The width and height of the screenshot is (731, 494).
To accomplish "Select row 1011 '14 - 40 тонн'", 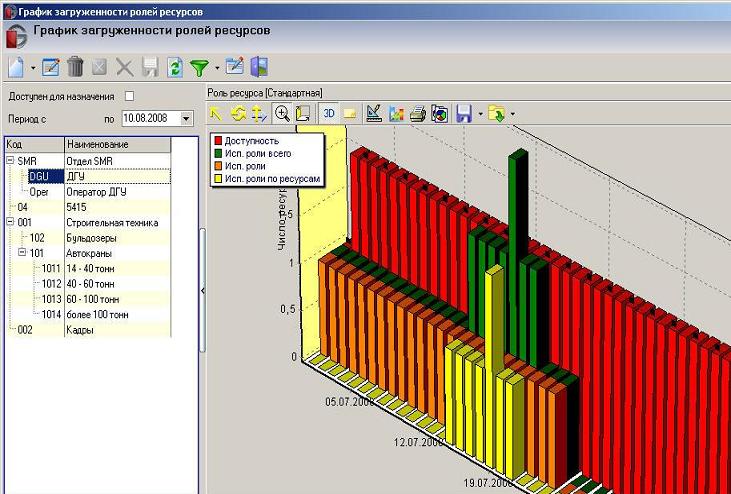I will pos(88,268).
